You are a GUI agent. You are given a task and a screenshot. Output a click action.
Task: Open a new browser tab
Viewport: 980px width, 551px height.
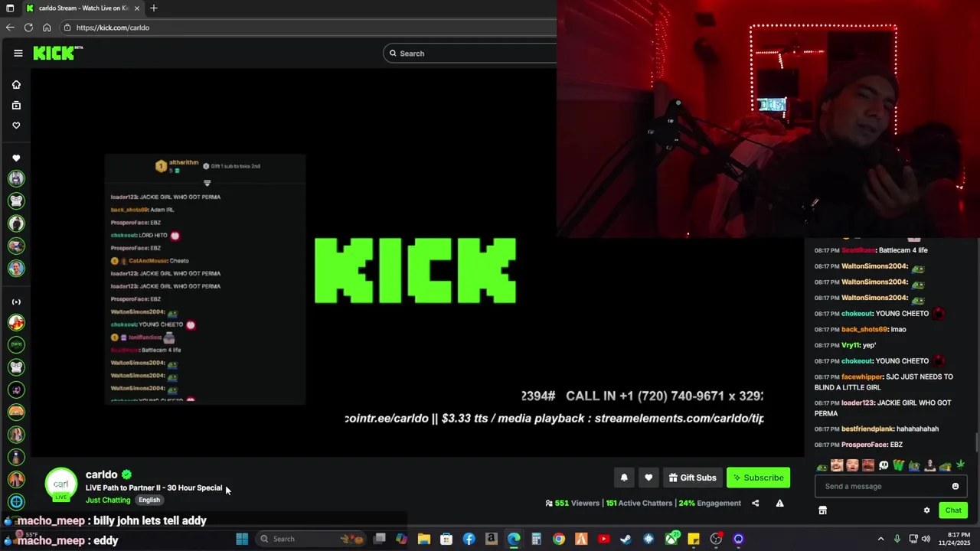(154, 8)
